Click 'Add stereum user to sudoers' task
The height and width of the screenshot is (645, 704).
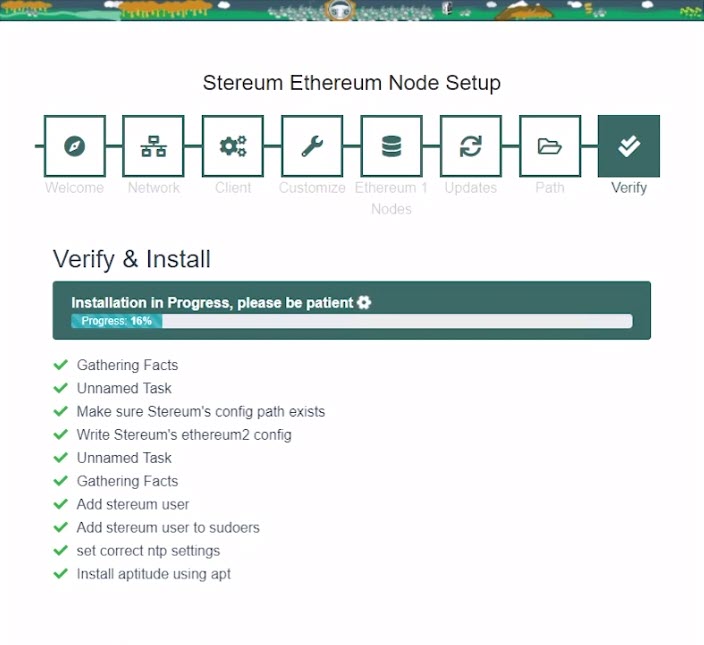(168, 527)
